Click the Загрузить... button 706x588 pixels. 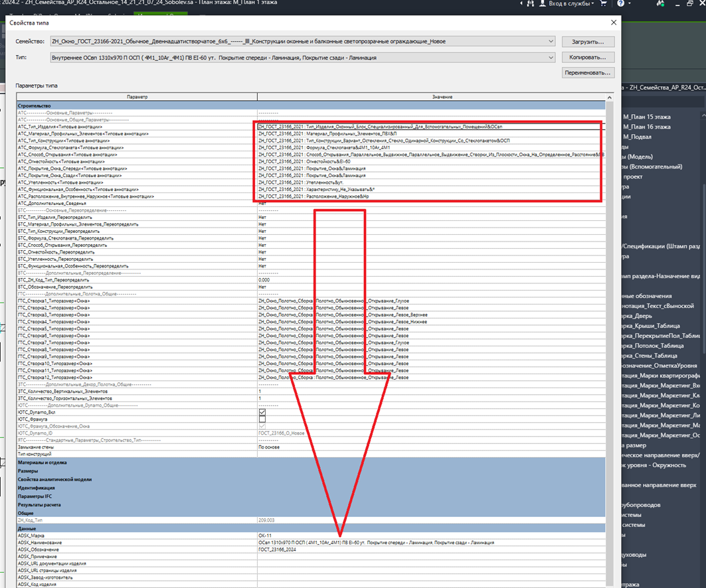pos(588,41)
